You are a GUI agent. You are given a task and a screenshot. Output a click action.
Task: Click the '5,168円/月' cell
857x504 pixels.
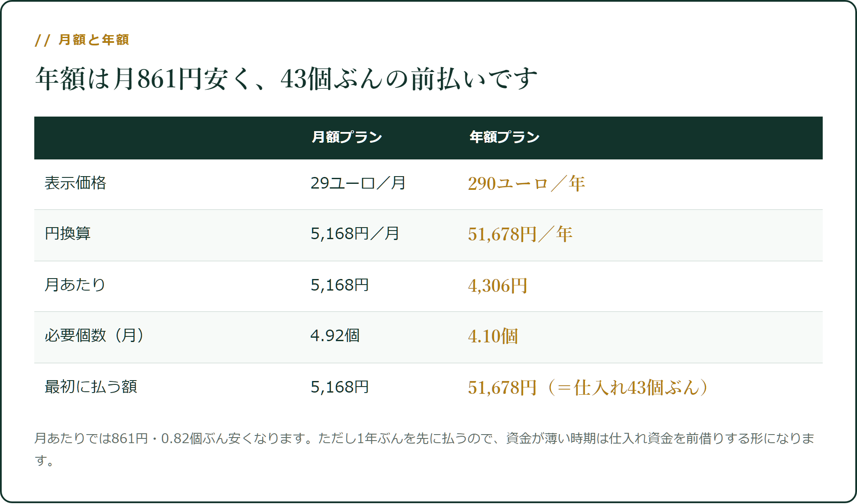click(x=355, y=234)
